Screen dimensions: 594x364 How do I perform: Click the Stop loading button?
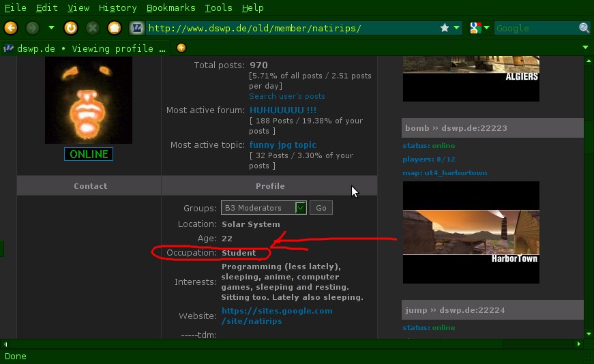click(92, 28)
